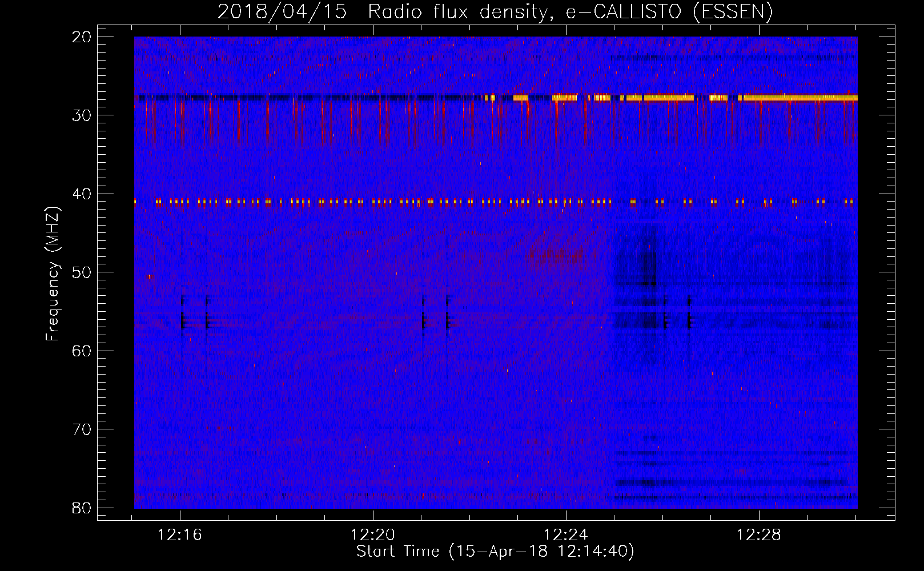Click the 30 MHz frequency tick label
The width and height of the screenshot is (924, 571).
tap(82, 115)
